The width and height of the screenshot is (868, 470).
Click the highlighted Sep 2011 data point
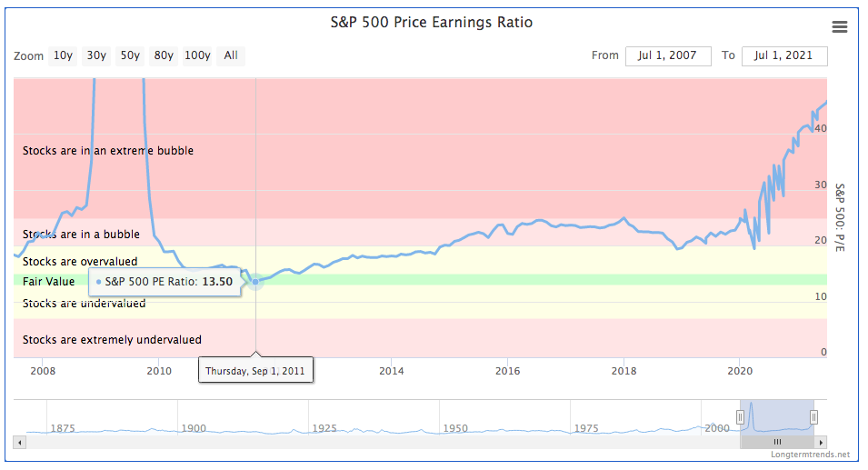coord(256,282)
